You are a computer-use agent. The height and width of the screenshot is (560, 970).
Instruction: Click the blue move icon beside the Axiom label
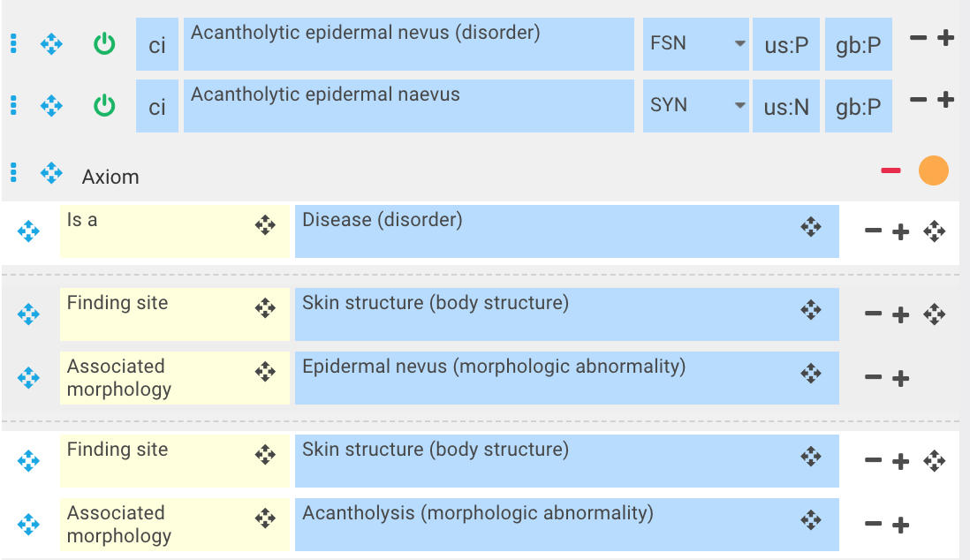tap(51, 173)
